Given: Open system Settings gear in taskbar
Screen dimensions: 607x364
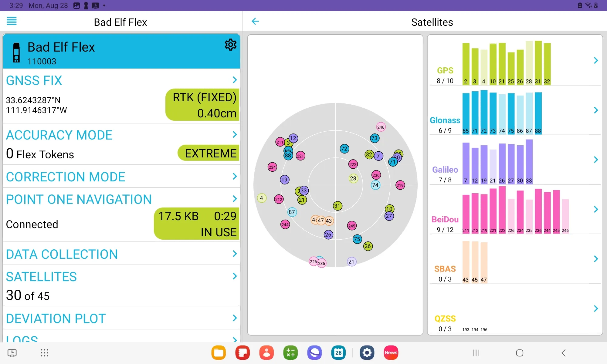Looking at the screenshot, I should (367, 353).
